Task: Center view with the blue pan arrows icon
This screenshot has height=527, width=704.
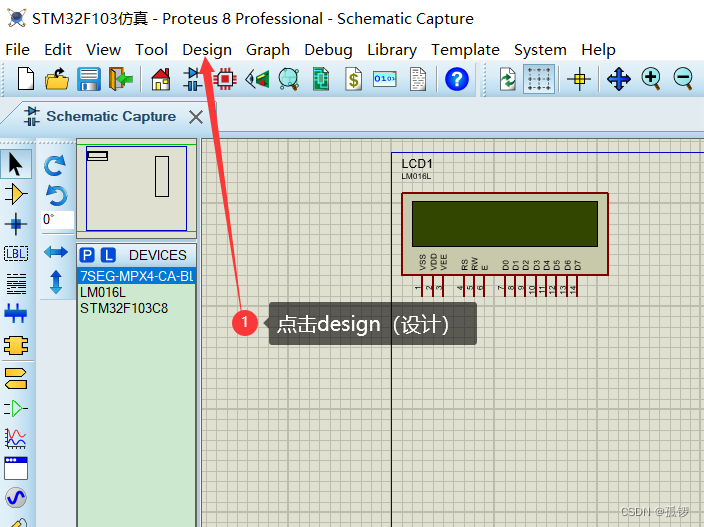Action: click(619, 79)
